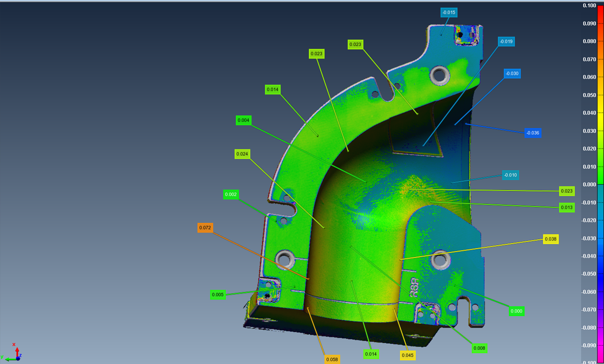Click the XYZ axis orientation triad

tap(12, 352)
